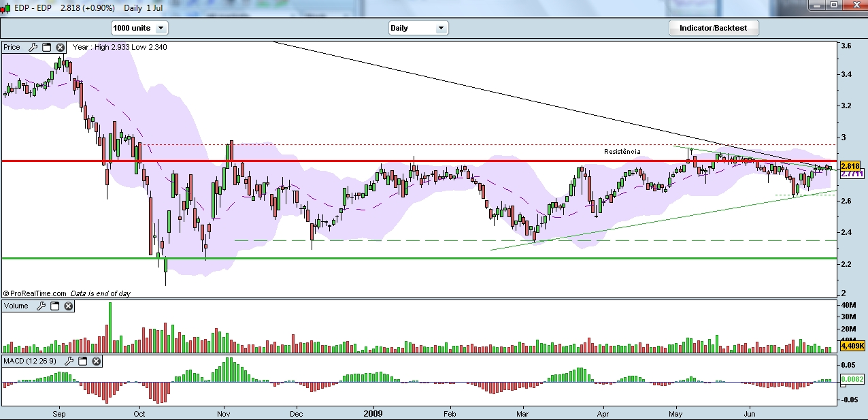Maximize the Volume panel
Image resolution: width=868 pixels, height=420 pixels.
[55, 306]
